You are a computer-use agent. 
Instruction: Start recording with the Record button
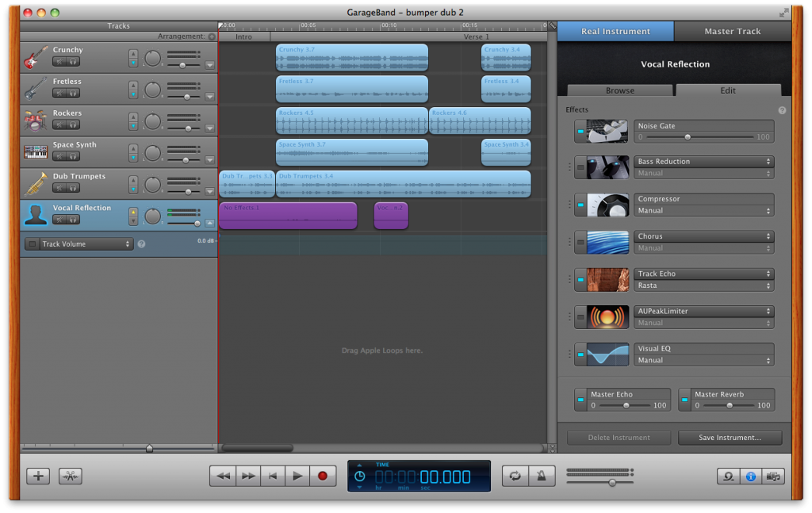tap(323, 476)
